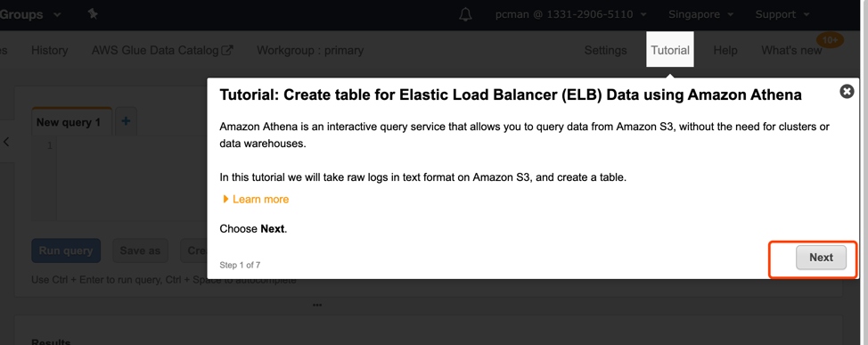Collapse the left panel with chevron arrow
Screen dimensions: 868x345
coord(6,142)
